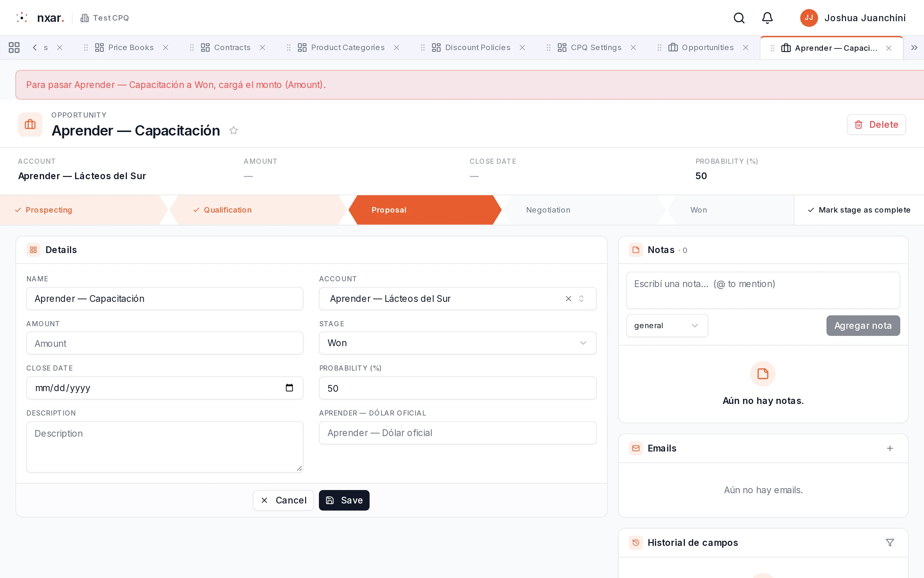The image size is (924, 578).
Task: Click the JJ user avatar
Action: tap(809, 18)
